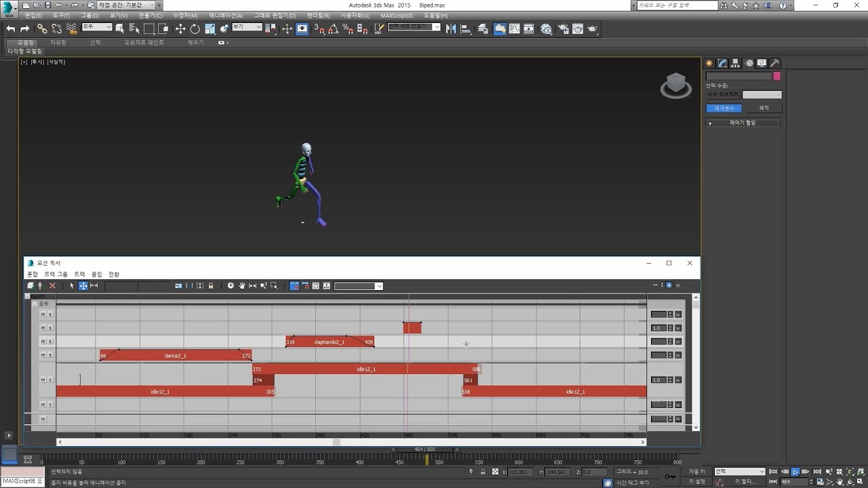The height and width of the screenshot is (488, 868).
Task: Open the 애니메이션(A) menu
Action: click(x=226, y=15)
